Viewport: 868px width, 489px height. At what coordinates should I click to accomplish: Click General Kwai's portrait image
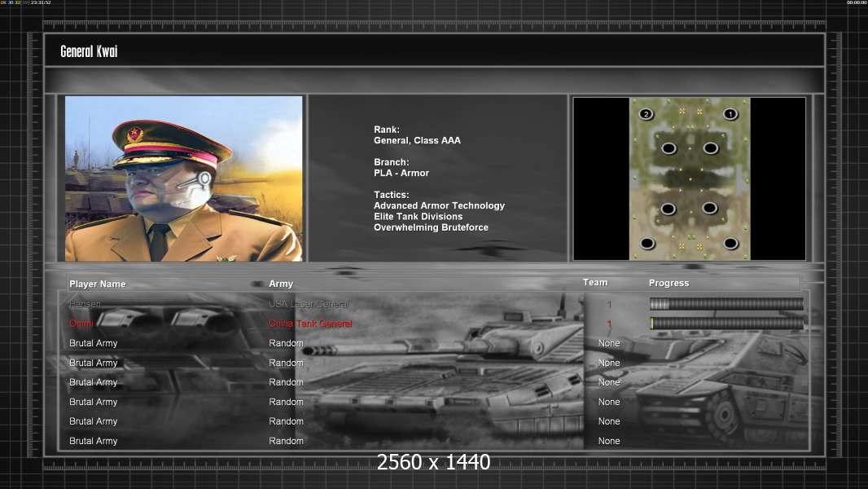point(183,178)
